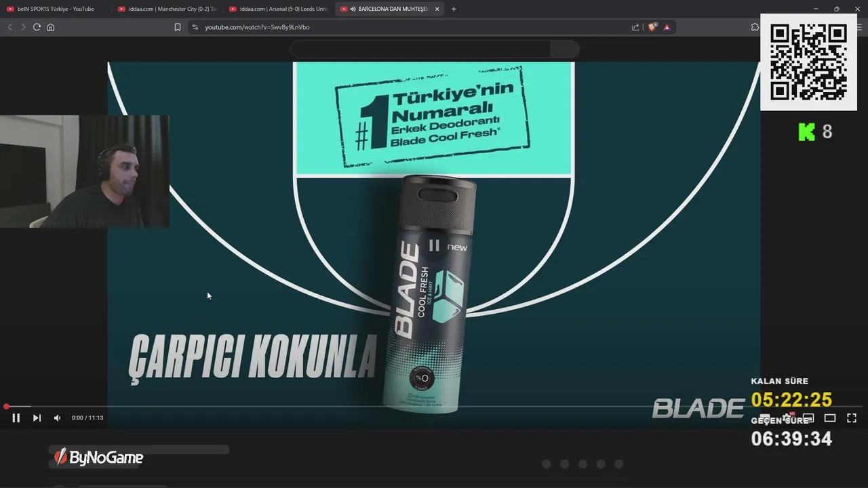Go forward to the next page
Viewport: 868px width, 488px height.
(23, 27)
